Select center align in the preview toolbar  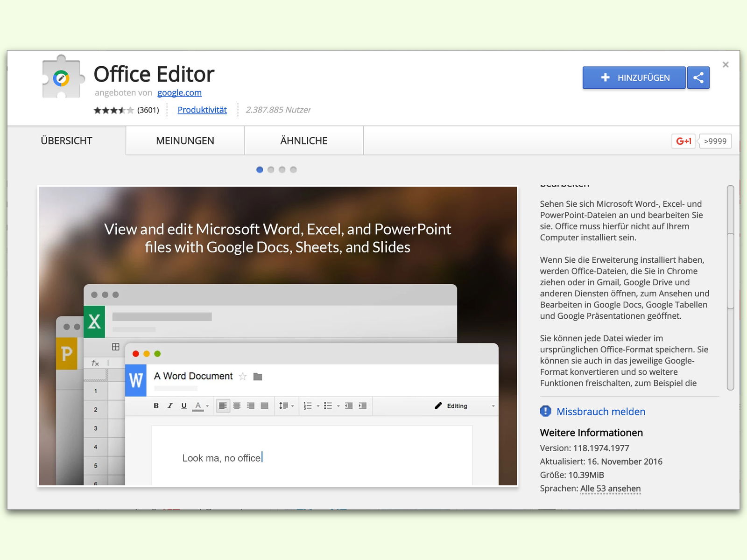point(237,406)
